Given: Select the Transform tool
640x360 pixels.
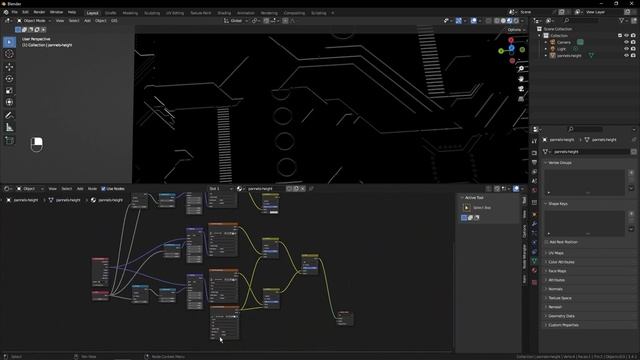Looking at the screenshot, I should tap(9, 102).
